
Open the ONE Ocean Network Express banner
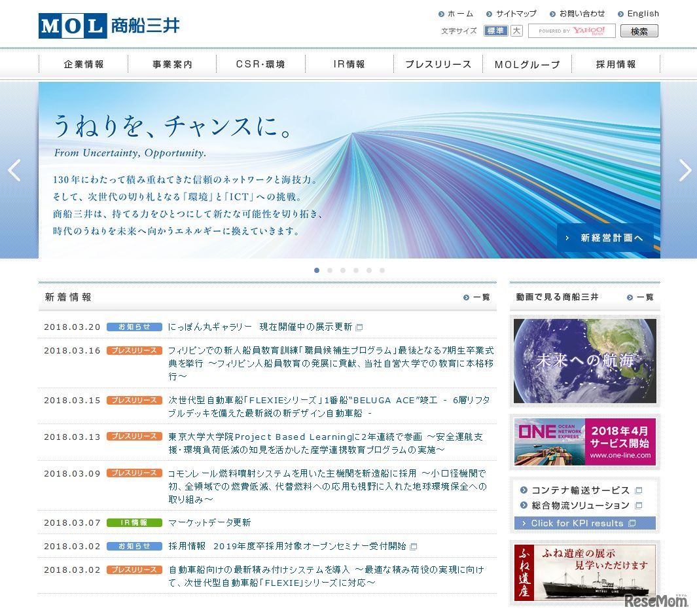point(585,442)
